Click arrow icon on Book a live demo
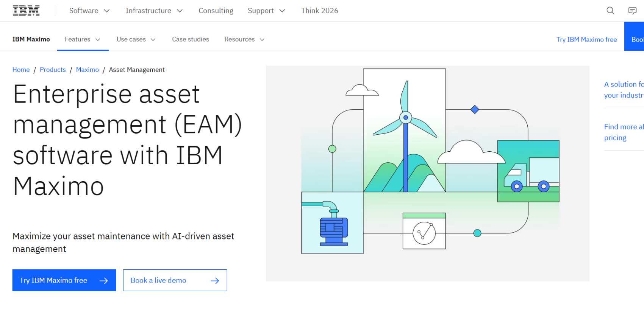Viewport: 644px width, 314px height. coord(215,281)
